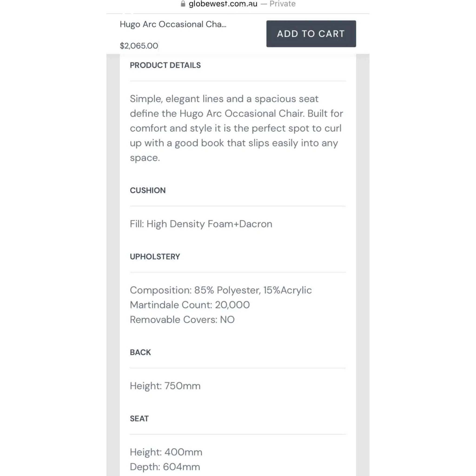The width and height of the screenshot is (476, 476).
Task: Click the PRODUCT DETAILS heading
Action: 165,65
